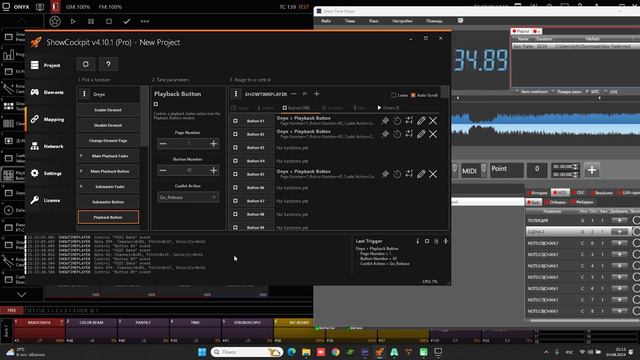Click the star icon in Onyx top toolbar
Image resolution: width=640 pixels, height=360 pixels.
click(x=55, y=21)
